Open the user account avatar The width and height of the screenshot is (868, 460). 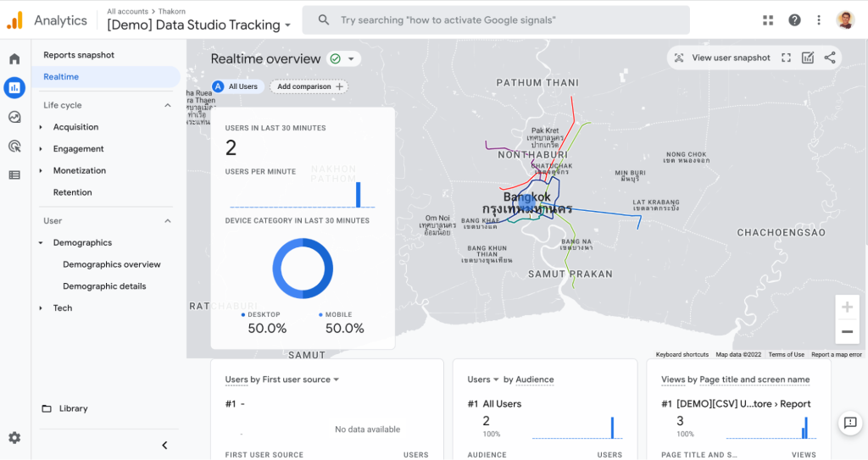click(845, 20)
